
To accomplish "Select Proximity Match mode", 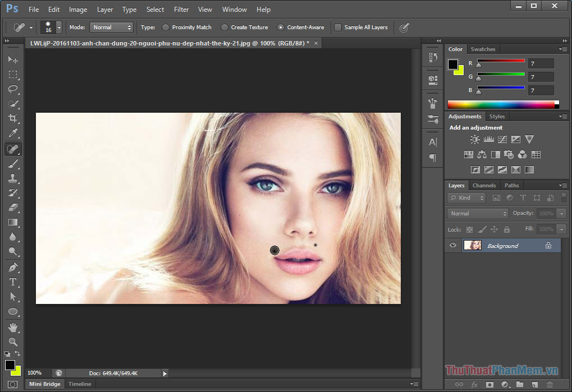I will pos(166,27).
